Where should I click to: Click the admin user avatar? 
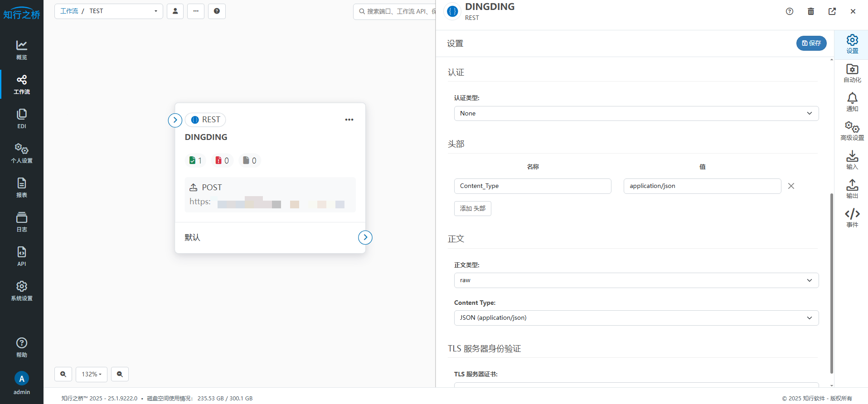(22, 379)
